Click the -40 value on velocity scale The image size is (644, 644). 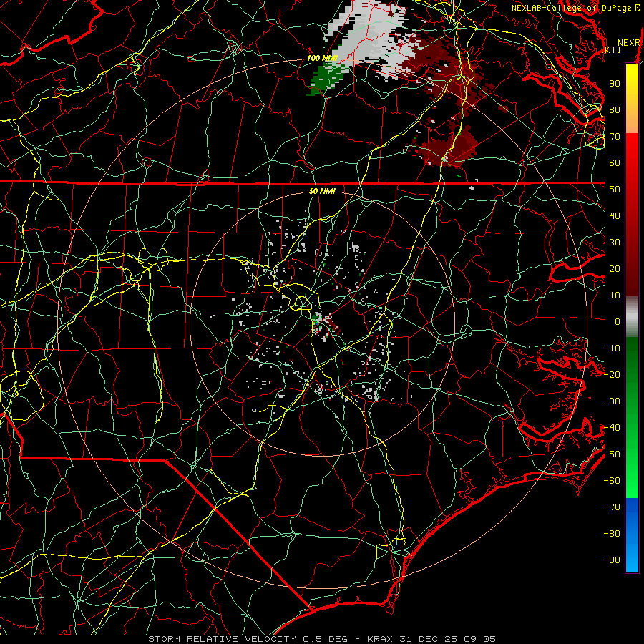click(612, 428)
